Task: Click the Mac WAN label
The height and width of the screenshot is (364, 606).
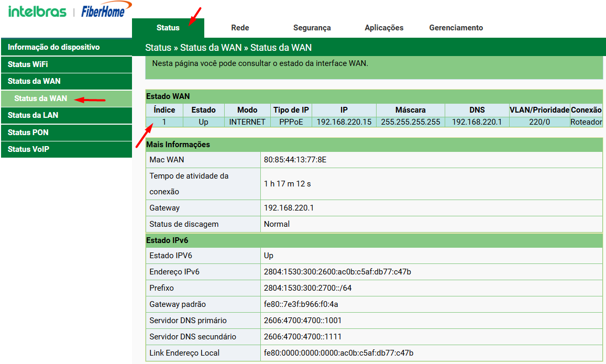Action: 167,160
